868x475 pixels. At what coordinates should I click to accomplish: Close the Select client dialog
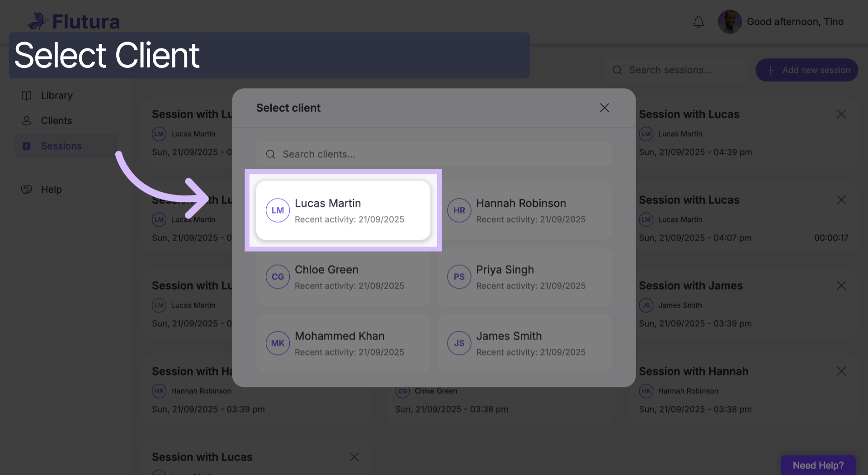(x=604, y=108)
